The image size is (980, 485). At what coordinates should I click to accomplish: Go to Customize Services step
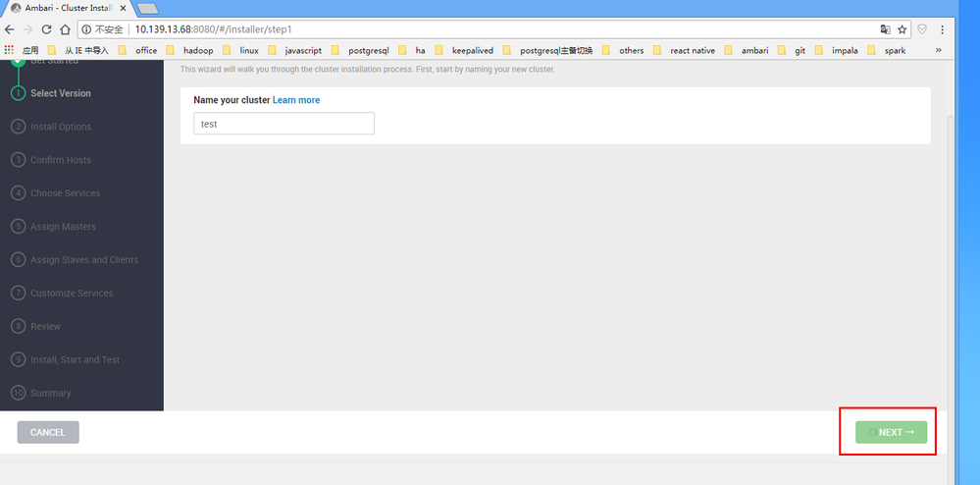(x=72, y=293)
